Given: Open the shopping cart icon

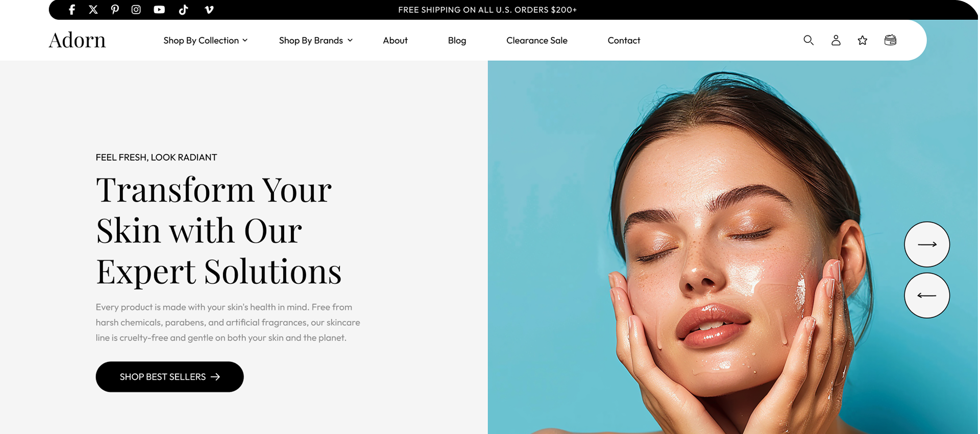Looking at the screenshot, I should (x=890, y=40).
